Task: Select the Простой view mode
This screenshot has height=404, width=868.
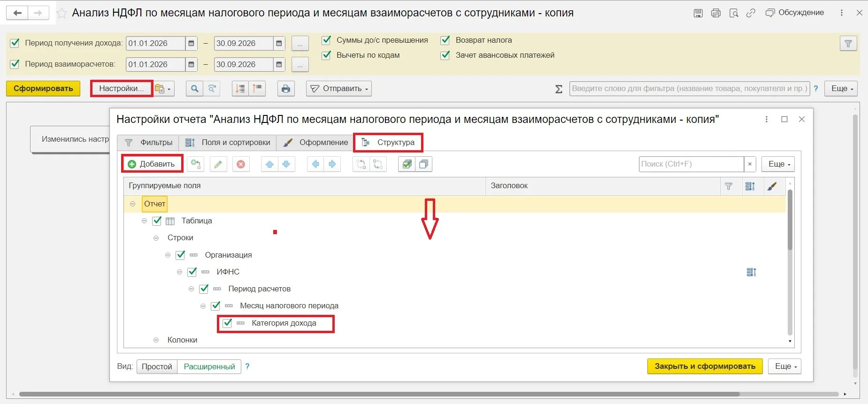Action: (x=157, y=366)
